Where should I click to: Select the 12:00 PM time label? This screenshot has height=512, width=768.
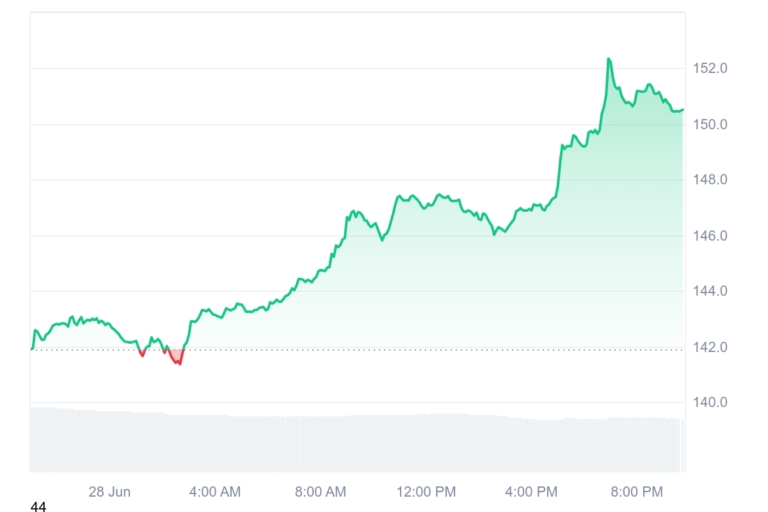(x=427, y=491)
